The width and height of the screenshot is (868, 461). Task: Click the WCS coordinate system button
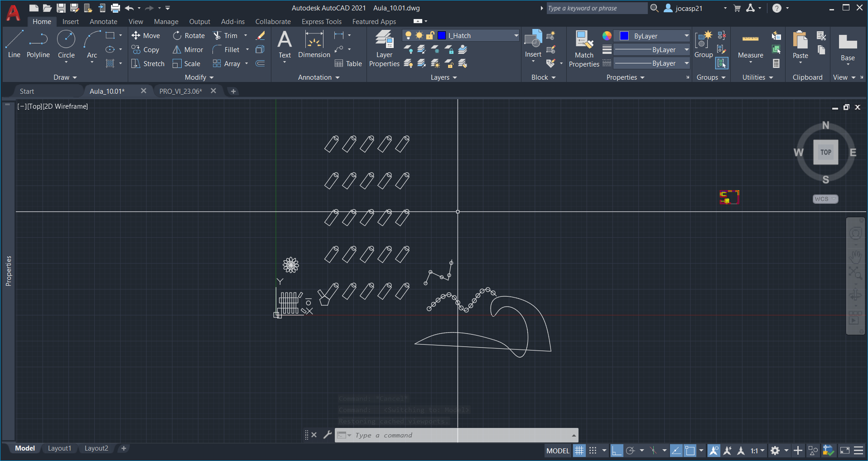tap(825, 199)
